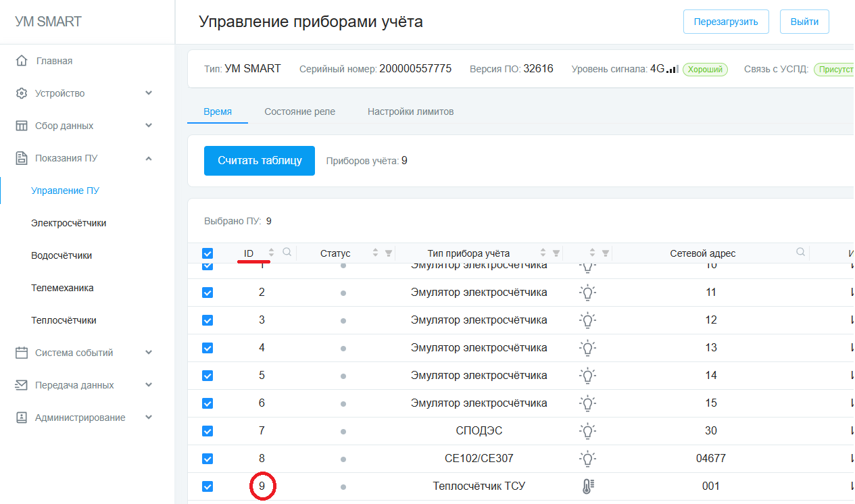Uncheck the checkbox for Теплосчётчик ТСУ row
This screenshot has height=504, width=855.
tap(207, 486)
